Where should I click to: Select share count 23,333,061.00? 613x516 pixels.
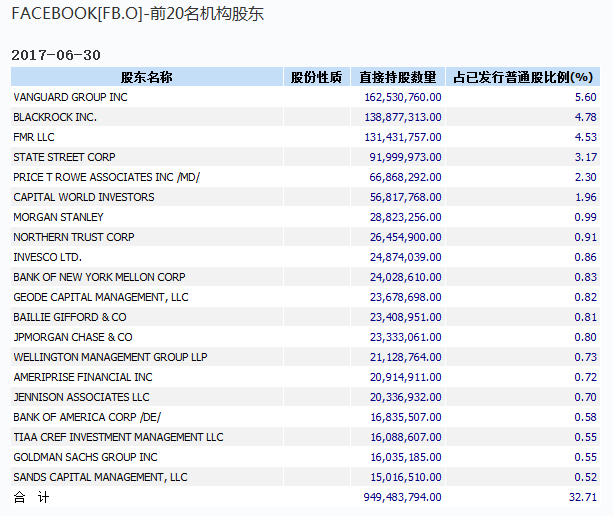click(405, 337)
